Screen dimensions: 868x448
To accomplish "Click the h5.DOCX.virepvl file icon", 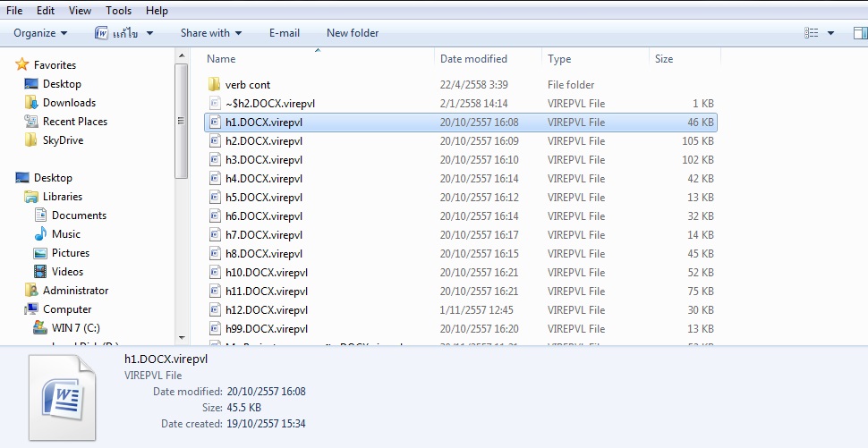I will pos(216,198).
